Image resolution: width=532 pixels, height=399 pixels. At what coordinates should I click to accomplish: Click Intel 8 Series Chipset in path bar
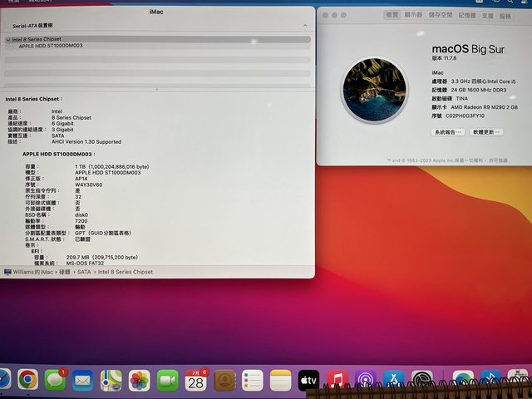(126, 272)
